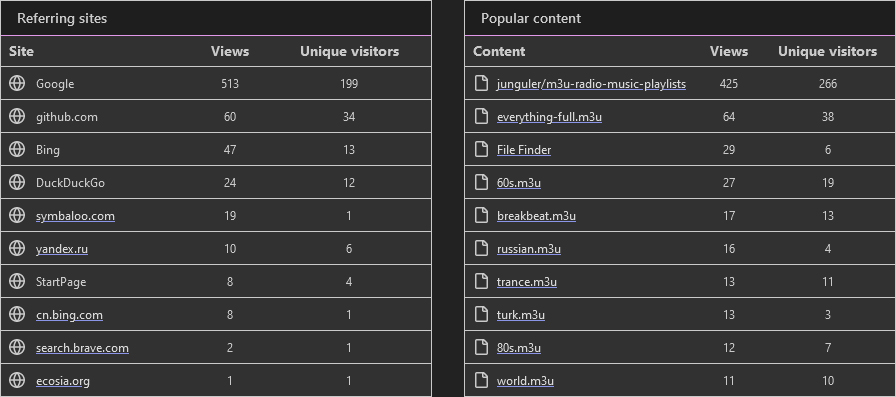This screenshot has height=397, width=896.
Task: Follow the ecosia.org link
Action: pyautogui.click(x=63, y=381)
